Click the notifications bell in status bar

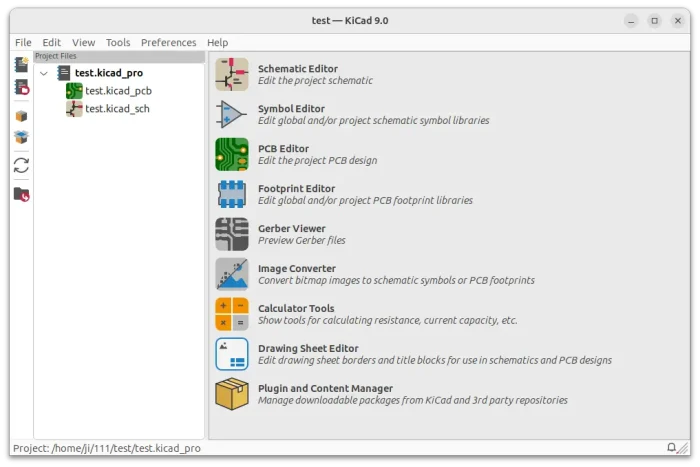[x=671, y=447]
